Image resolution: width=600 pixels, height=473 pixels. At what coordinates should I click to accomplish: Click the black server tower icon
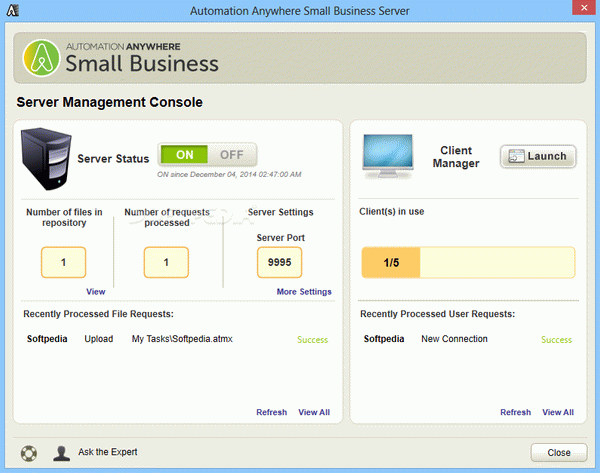point(46,158)
